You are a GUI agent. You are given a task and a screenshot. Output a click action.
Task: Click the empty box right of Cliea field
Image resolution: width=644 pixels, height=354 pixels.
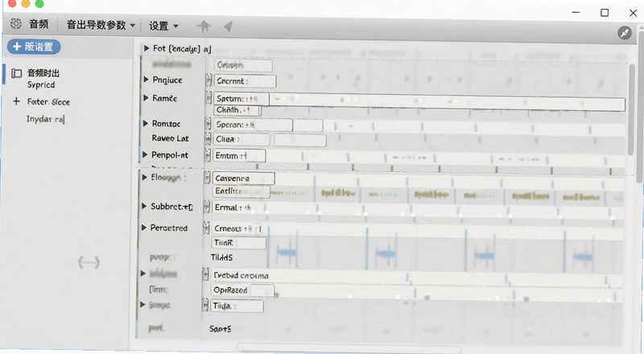tap(299, 140)
